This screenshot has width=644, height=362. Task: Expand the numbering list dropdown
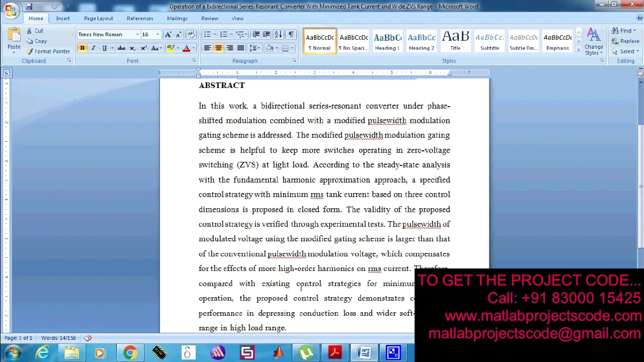pos(231,35)
